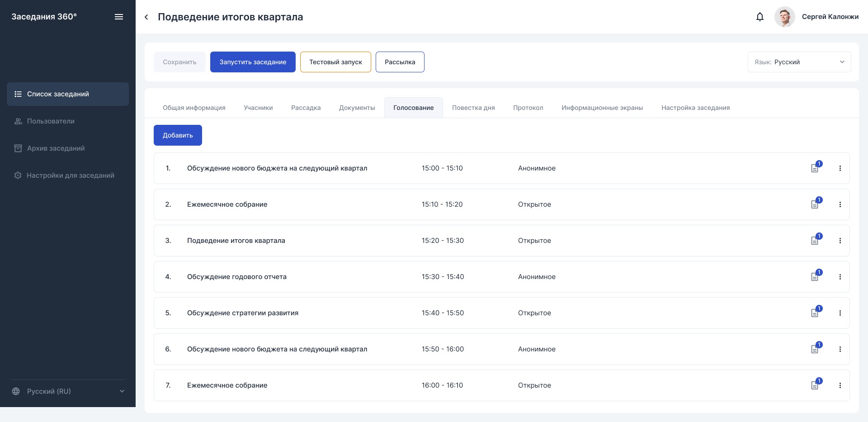Click the Список заседаний list icon
The width and height of the screenshot is (868, 422).
pyautogui.click(x=18, y=94)
